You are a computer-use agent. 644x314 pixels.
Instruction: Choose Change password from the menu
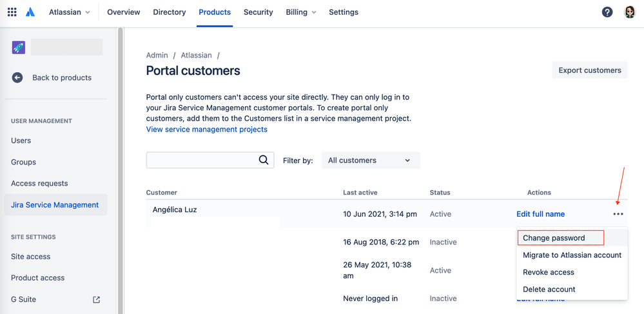coord(572,238)
